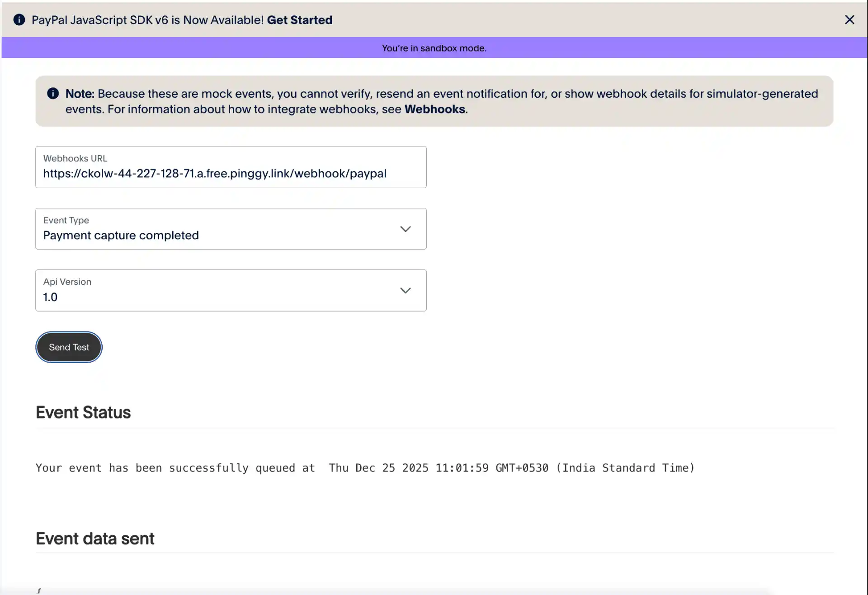Image resolution: width=868 pixels, height=595 pixels.
Task: Select the Webhooks URL input field
Action: [231, 167]
